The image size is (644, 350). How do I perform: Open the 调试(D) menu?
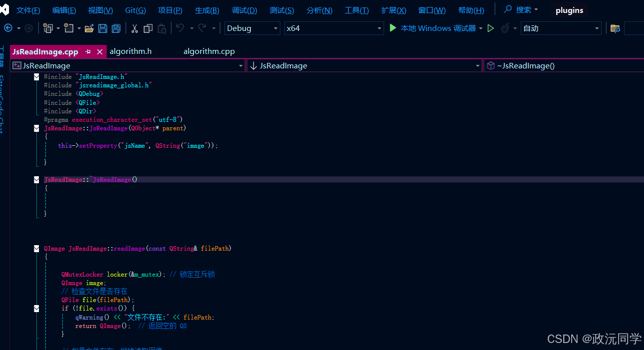[244, 10]
